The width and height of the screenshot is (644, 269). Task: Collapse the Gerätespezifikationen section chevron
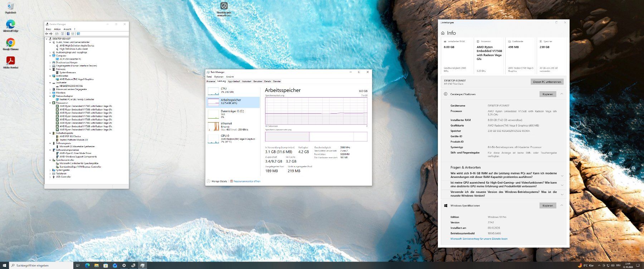pos(562,94)
